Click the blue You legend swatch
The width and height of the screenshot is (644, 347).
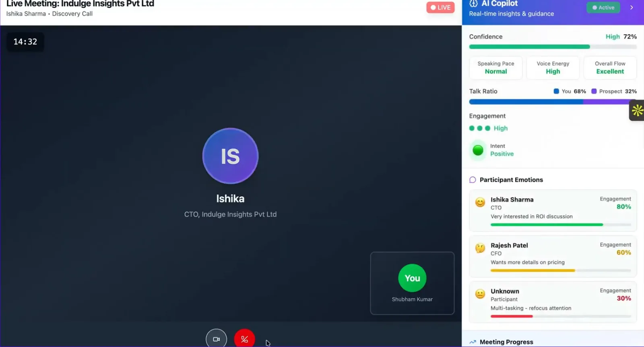(556, 91)
